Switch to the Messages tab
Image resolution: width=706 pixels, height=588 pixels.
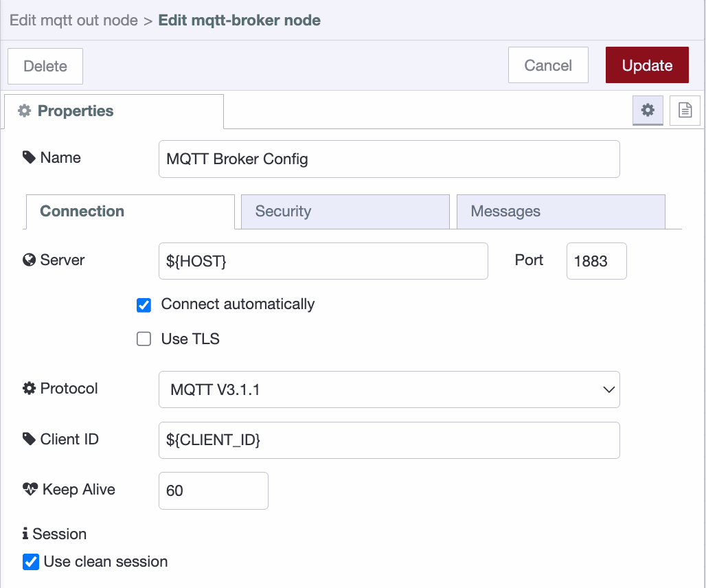(x=560, y=211)
